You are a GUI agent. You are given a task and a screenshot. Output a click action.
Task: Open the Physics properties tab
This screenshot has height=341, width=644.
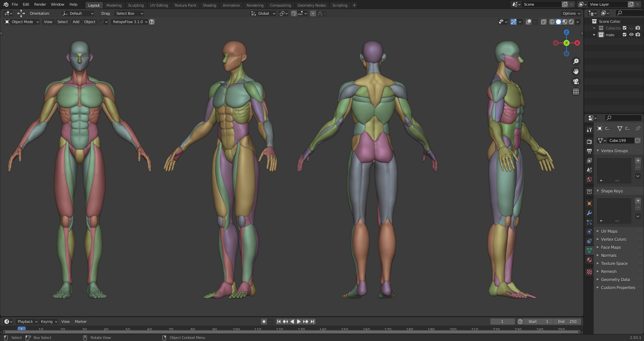[589, 232]
